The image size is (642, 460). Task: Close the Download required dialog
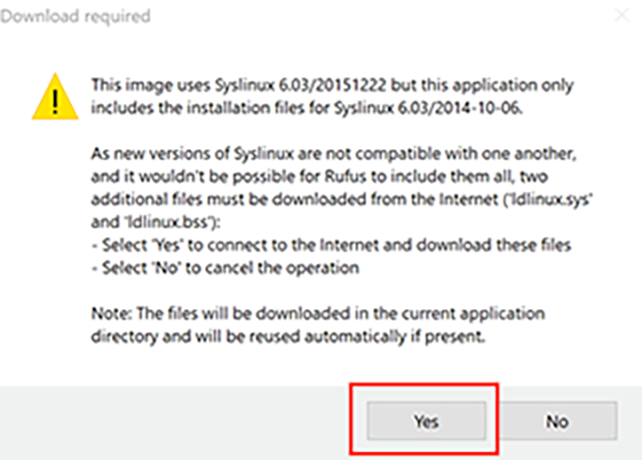click(623, 16)
